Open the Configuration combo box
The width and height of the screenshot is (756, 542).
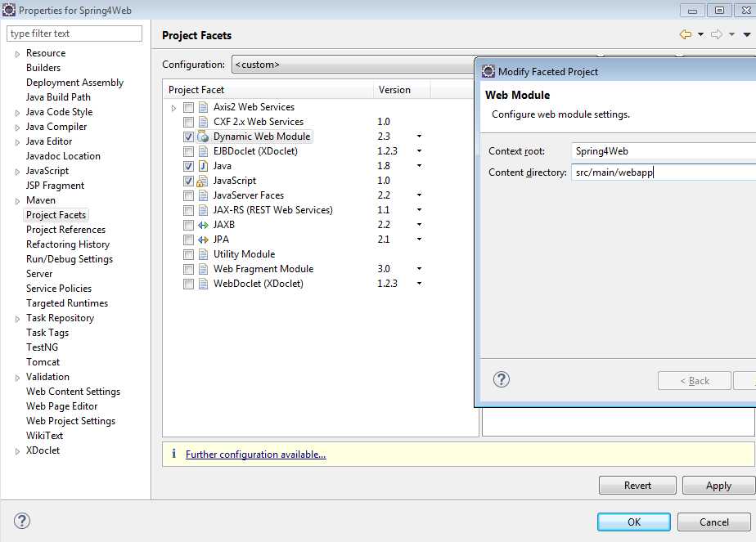tap(353, 65)
